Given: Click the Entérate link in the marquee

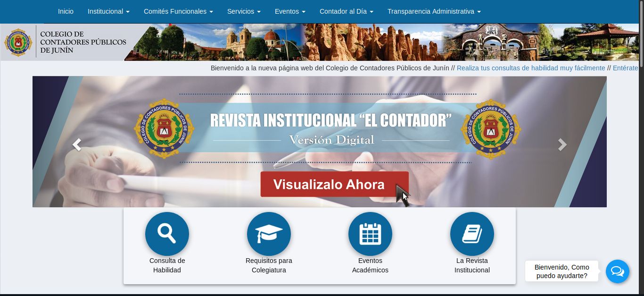Looking at the screenshot, I should [x=625, y=68].
